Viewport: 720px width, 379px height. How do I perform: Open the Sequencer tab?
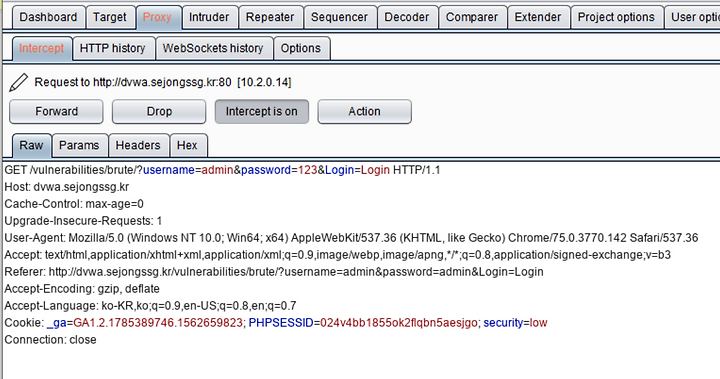click(339, 17)
